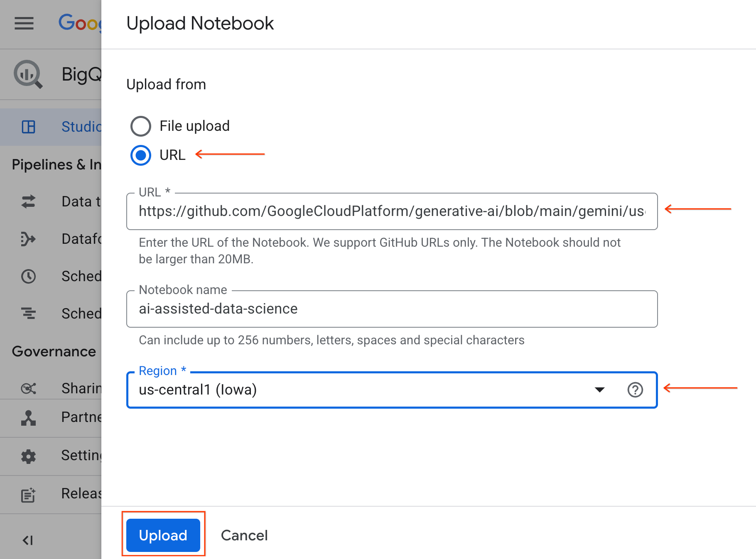Screen dimensions: 756x559
Task: Open the Region dropdown
Action: click(599, 390)
